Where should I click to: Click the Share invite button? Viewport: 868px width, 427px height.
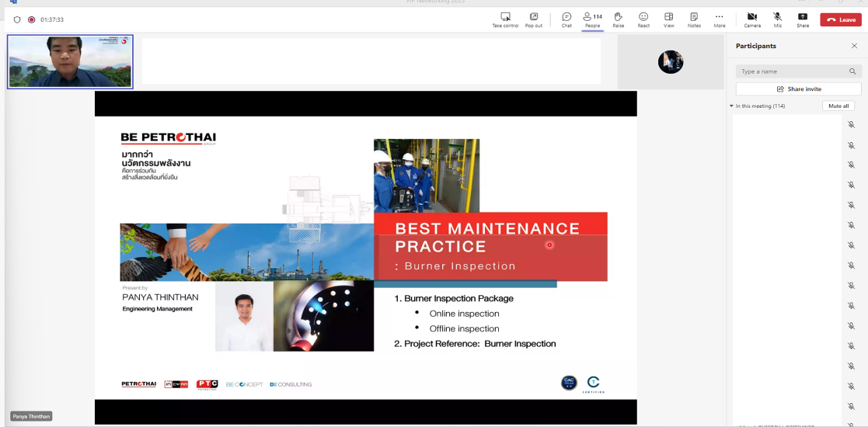[x=798, y=89]
